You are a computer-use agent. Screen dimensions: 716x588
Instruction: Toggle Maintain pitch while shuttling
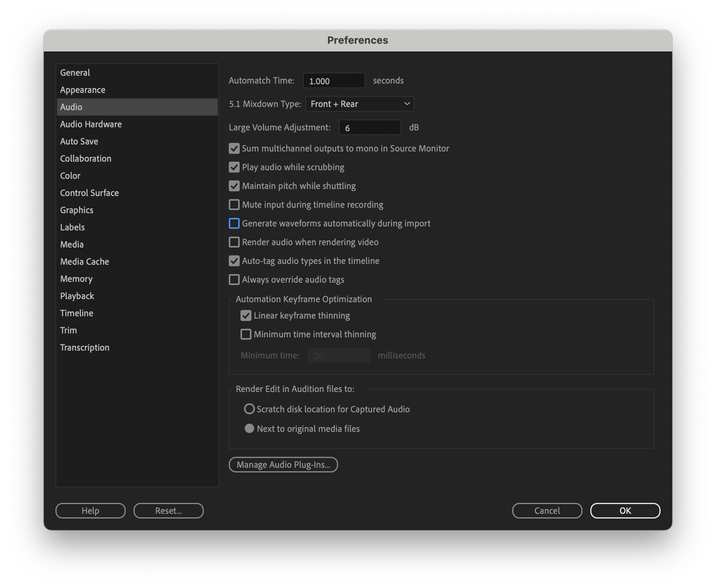234,186
